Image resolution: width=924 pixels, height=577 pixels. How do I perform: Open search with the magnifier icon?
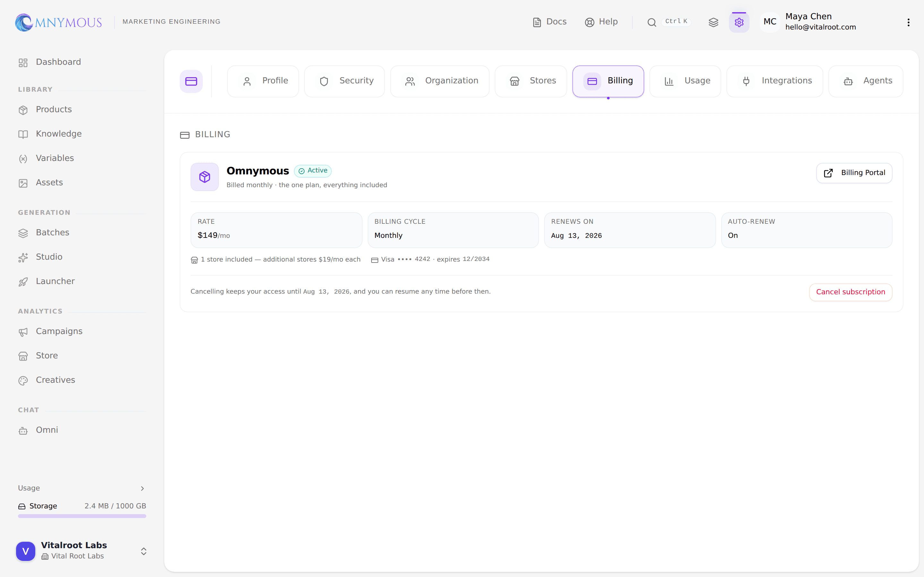point(651,22)
